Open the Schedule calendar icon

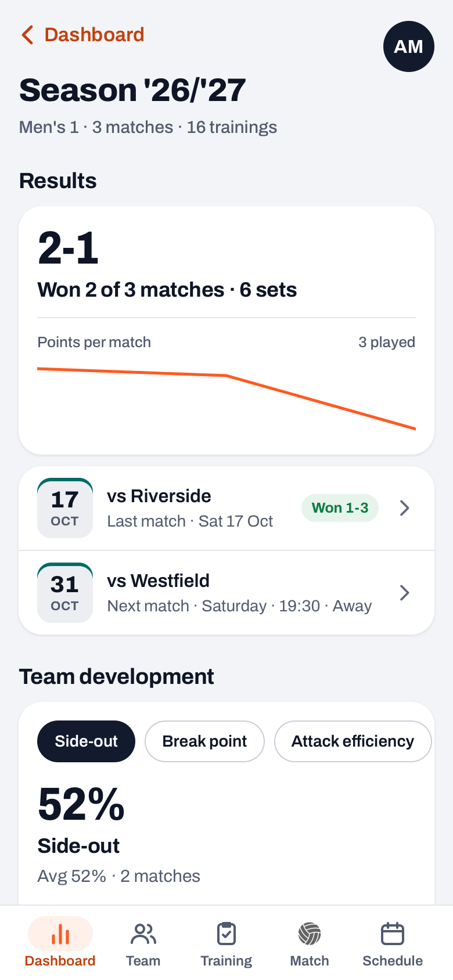pyautogui.click(x=393, y=934)
